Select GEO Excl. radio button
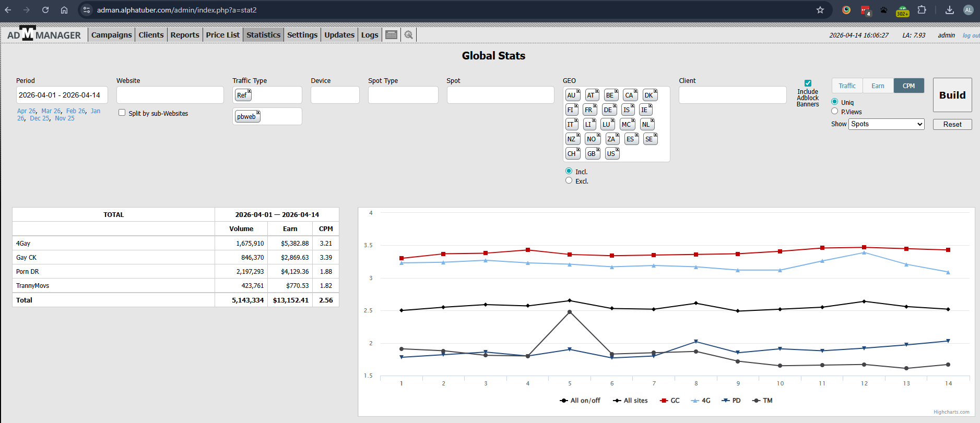This screenshot has width=980, height=423. click(x=569, y=180)
